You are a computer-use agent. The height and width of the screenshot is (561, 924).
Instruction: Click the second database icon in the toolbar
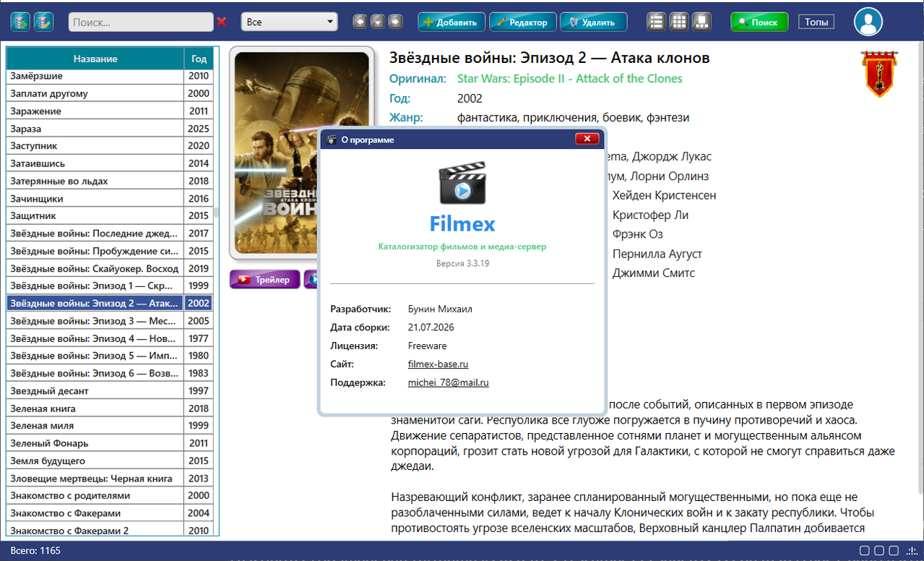[x=44, y=22]
